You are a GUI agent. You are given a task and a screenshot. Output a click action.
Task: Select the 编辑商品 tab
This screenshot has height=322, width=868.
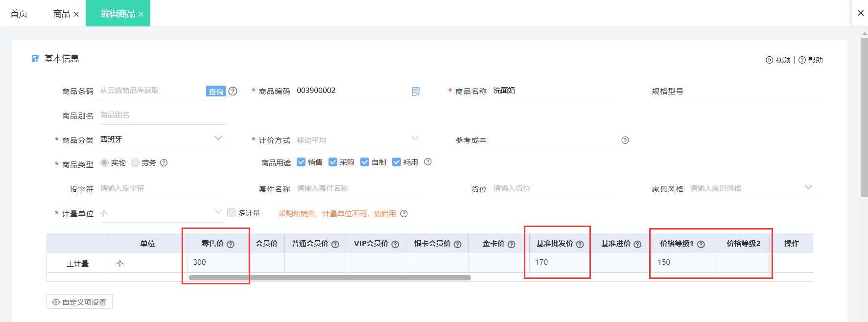[x=118, y=14]
